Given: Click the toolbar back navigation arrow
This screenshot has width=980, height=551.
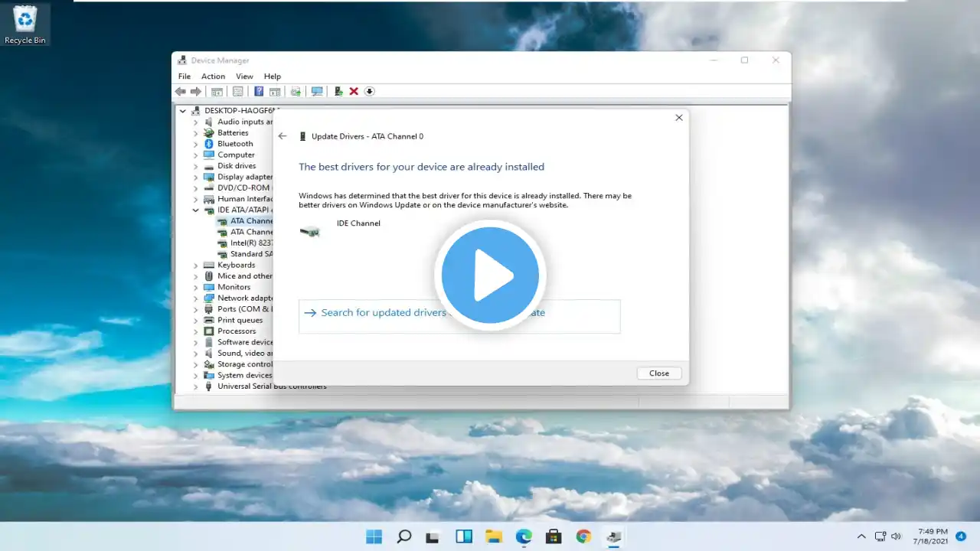Looking at the screenshot, I should coord(181,91).
